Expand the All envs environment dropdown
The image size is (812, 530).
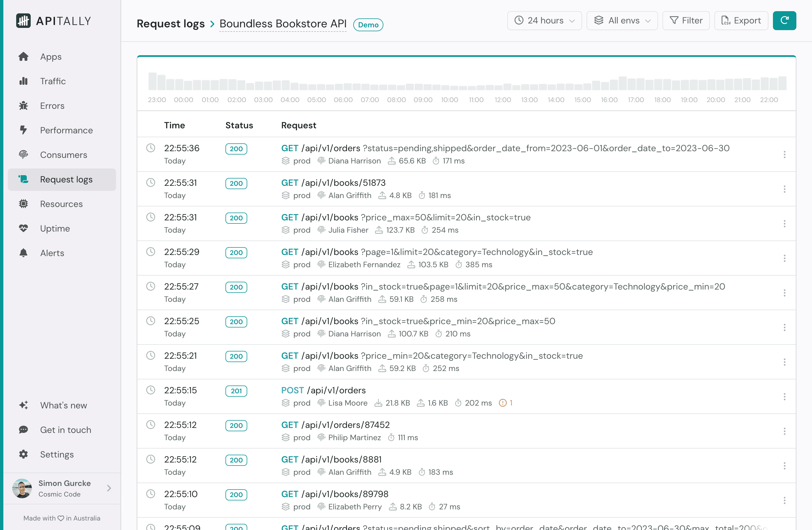[622, 20]
